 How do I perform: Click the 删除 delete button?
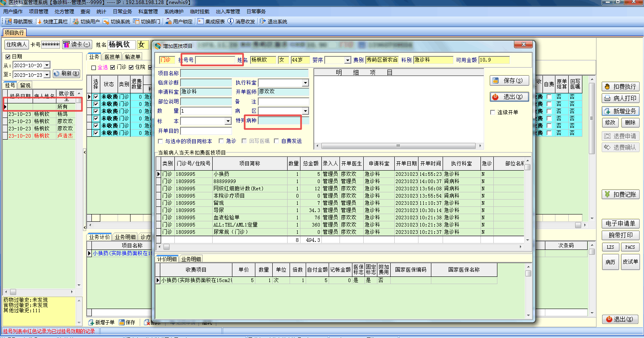(630, 122)
